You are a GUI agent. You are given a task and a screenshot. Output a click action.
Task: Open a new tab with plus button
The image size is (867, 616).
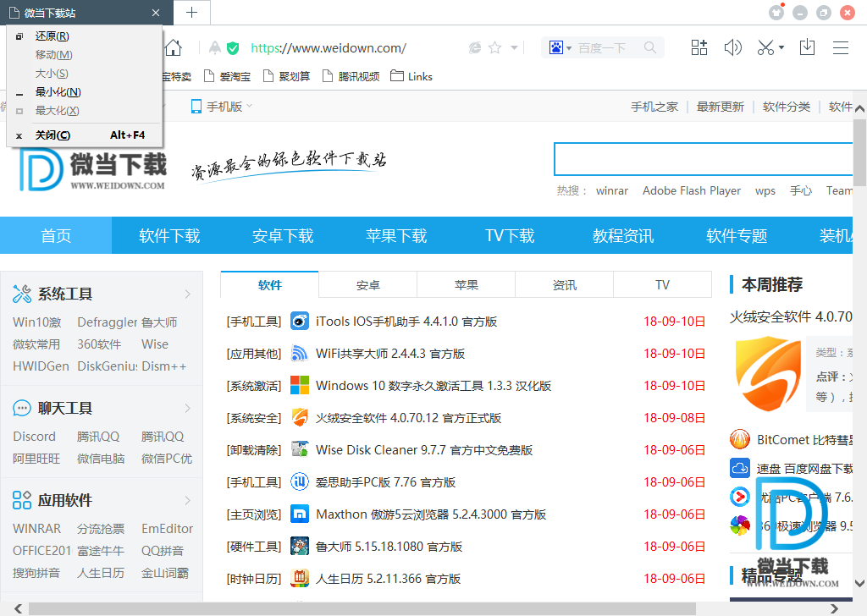click(x=192, y=12)
